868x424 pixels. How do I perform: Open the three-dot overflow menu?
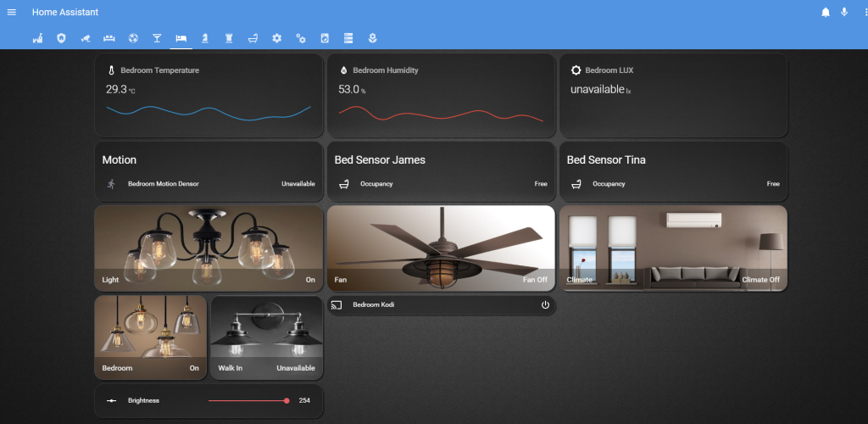coord(865,12)
